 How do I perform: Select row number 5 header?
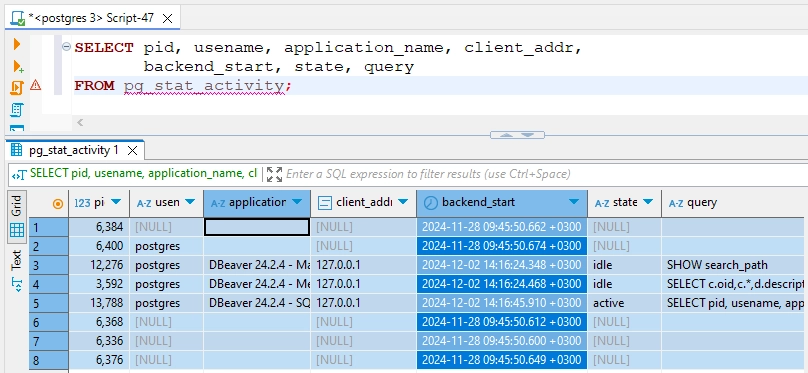point(48,303)
